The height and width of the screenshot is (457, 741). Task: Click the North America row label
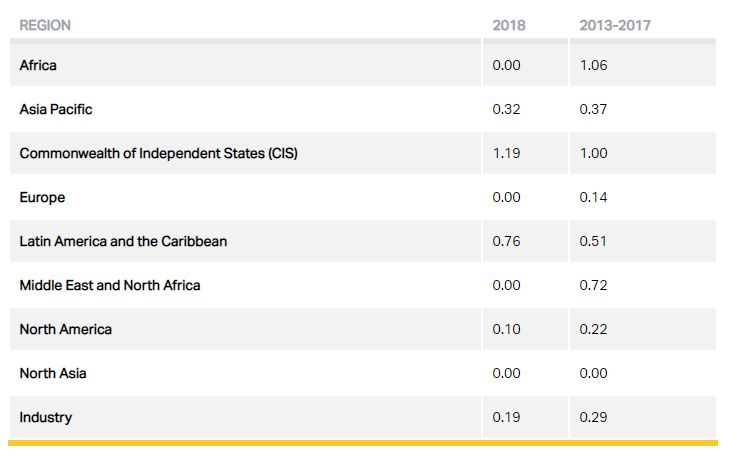66,329
